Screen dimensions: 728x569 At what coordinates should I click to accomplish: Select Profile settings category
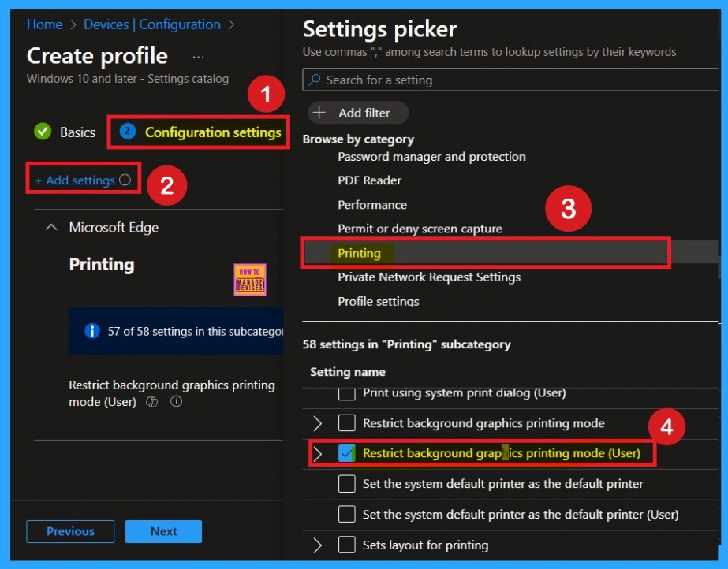point(378,301)
